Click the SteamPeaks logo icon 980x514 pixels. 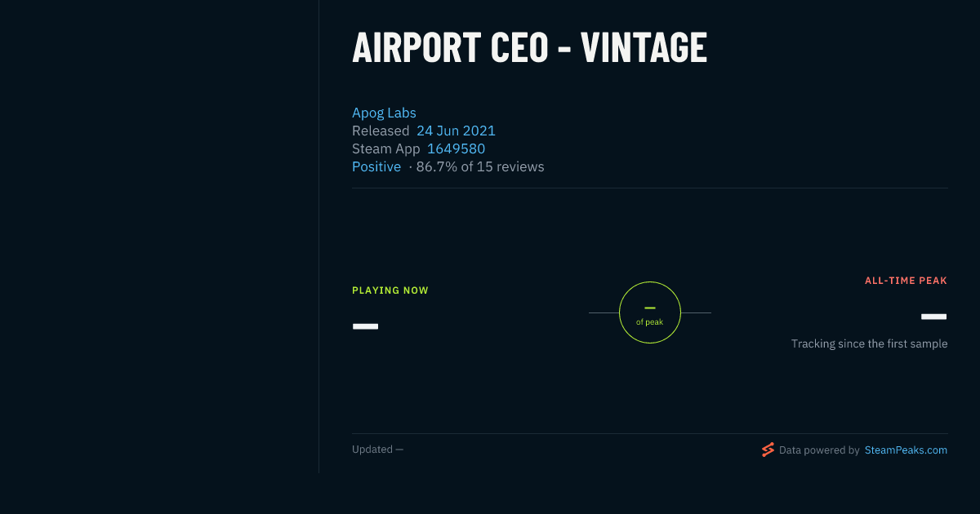(768, 450)
